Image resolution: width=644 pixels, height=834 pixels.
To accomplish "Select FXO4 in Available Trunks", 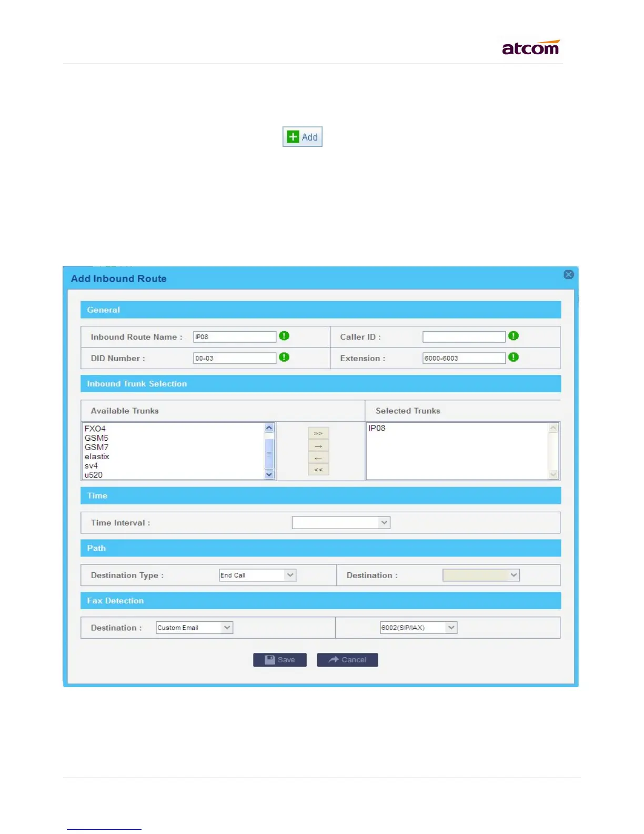I will coord(95,429).
